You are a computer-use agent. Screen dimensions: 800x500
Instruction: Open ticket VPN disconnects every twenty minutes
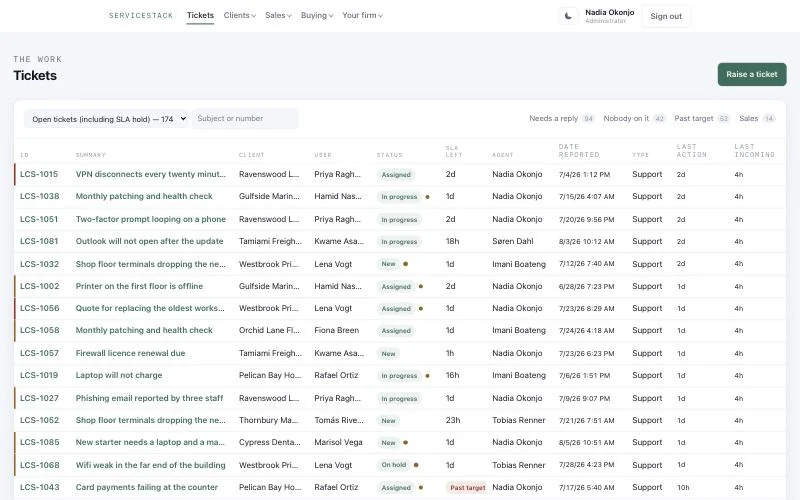pyautogui.click(x=151, y=174)
